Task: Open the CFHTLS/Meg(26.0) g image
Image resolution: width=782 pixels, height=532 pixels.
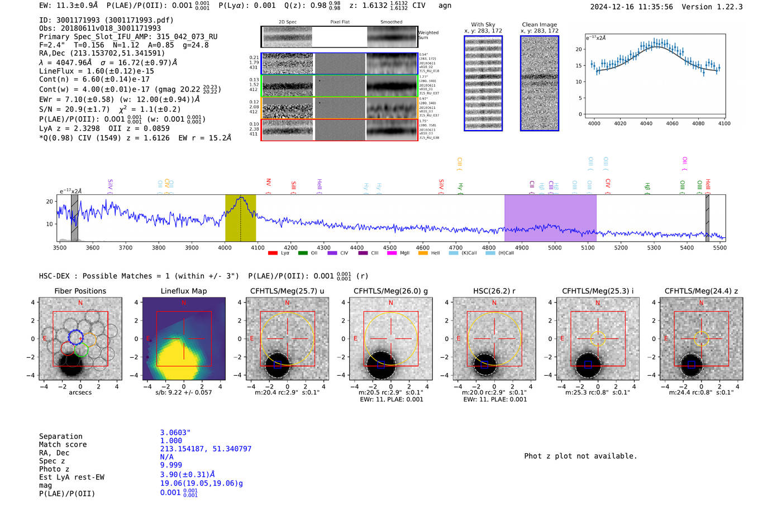Action: [390, 339]
